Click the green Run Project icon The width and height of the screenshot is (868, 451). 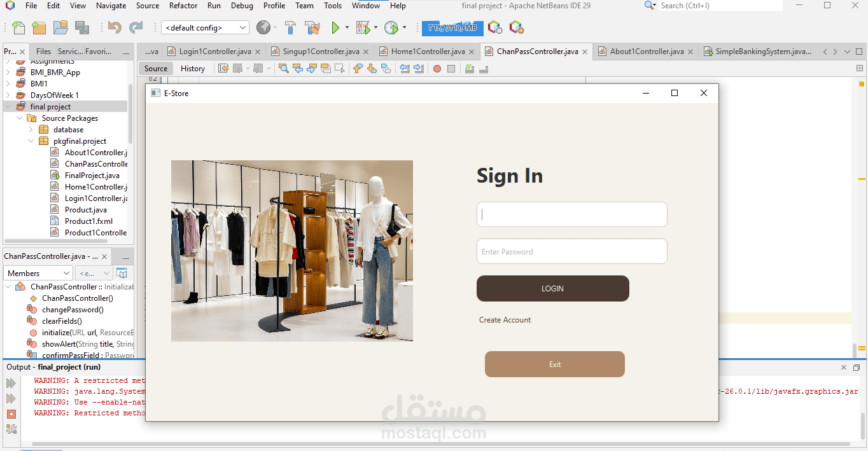click(335, 28)
